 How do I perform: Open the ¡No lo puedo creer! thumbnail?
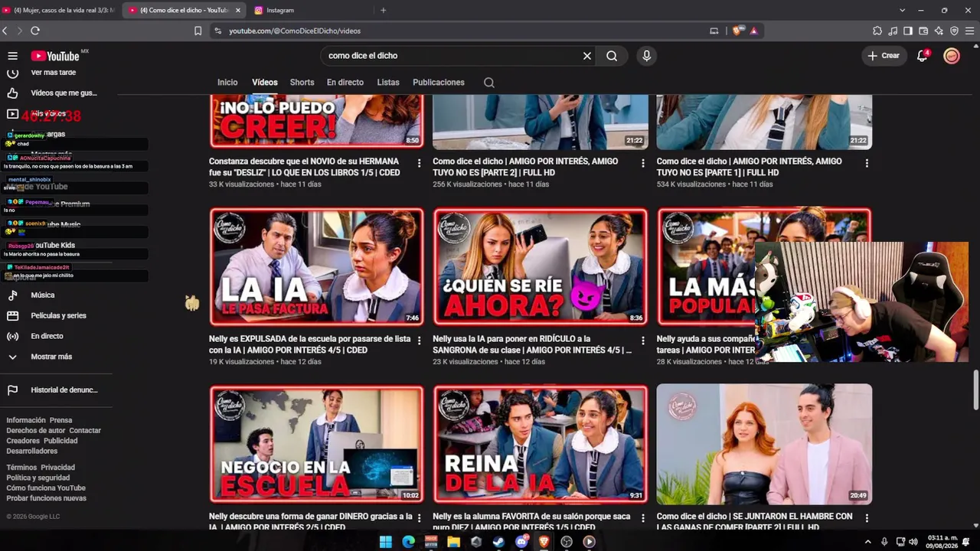tap(316, 122)
